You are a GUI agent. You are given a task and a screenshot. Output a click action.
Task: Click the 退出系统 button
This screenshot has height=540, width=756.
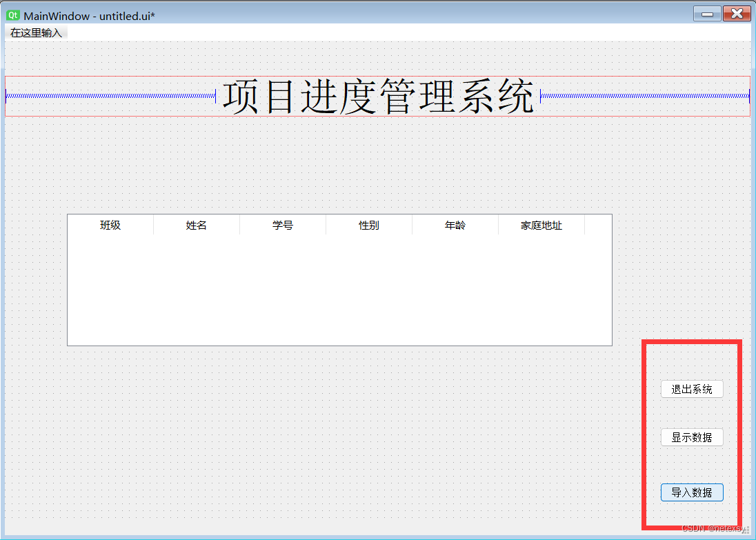pyautogui.click(x=692, y=388)
